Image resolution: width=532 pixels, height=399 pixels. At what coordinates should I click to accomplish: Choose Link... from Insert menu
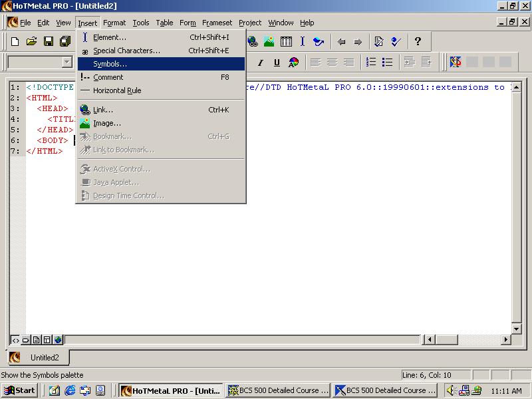click(161, 110)
